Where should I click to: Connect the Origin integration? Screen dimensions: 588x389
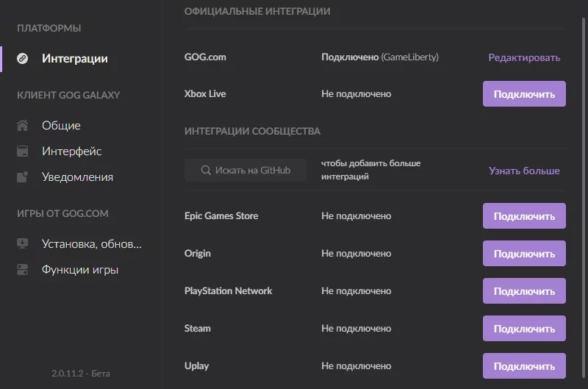point(524,253)
